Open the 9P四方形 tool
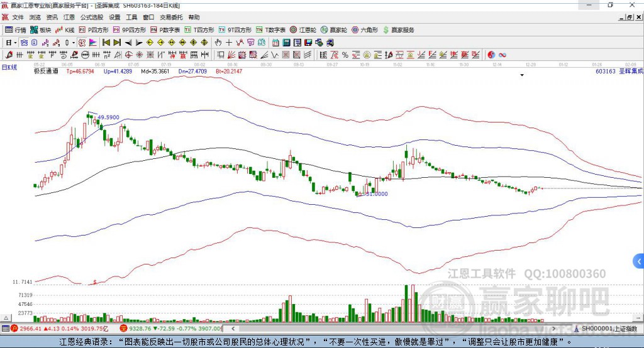This screenshot has height=348, width=644. [130, 30]
